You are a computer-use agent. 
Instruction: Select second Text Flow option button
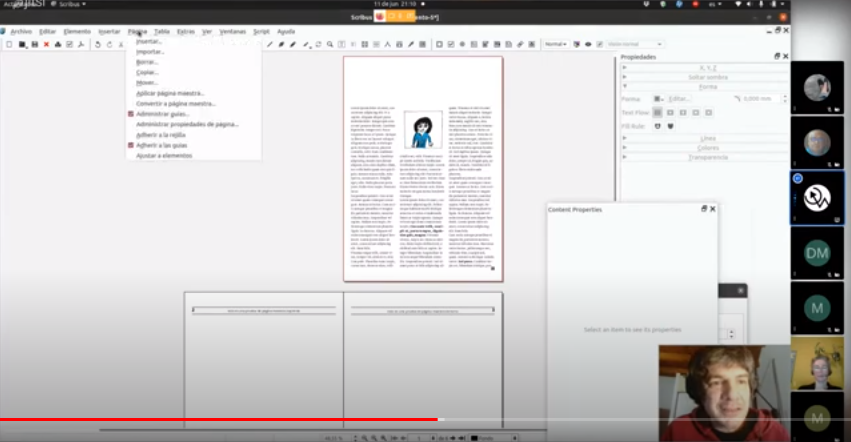pos(670,112)
